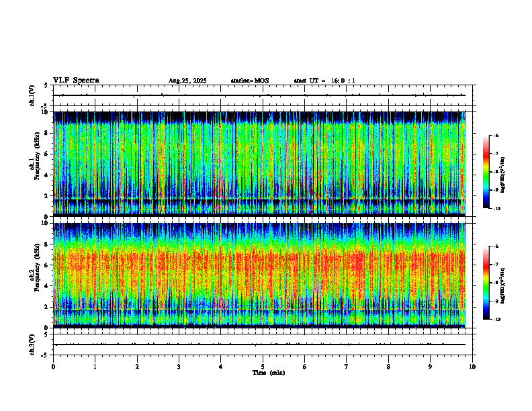Click the '10' tick label on time axis

click(472, 367)
